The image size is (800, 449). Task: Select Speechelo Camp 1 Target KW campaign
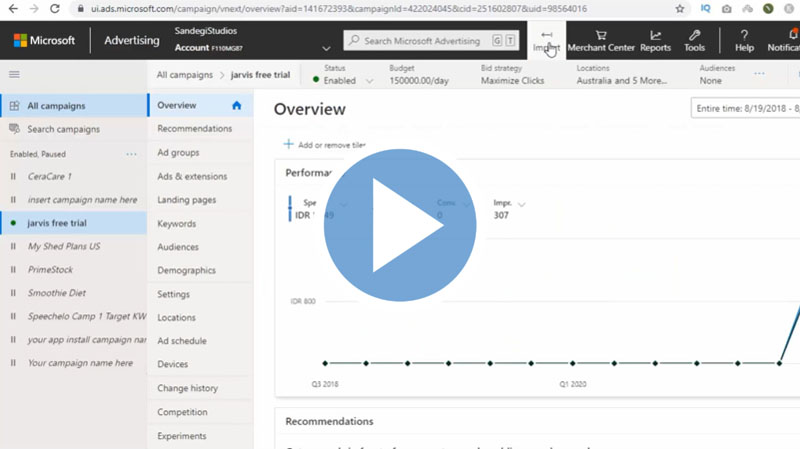(x=87, y=316)
